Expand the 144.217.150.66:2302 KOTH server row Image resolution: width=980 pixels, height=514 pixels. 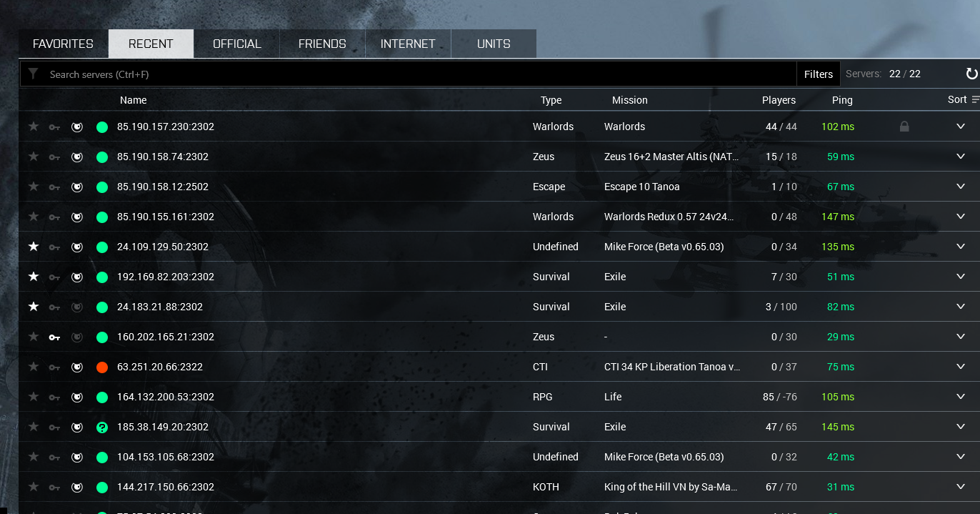click(x=961, y=487)
